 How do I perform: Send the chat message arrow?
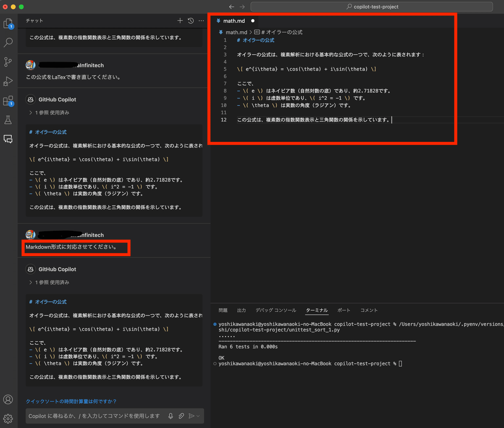click(192, 416)
